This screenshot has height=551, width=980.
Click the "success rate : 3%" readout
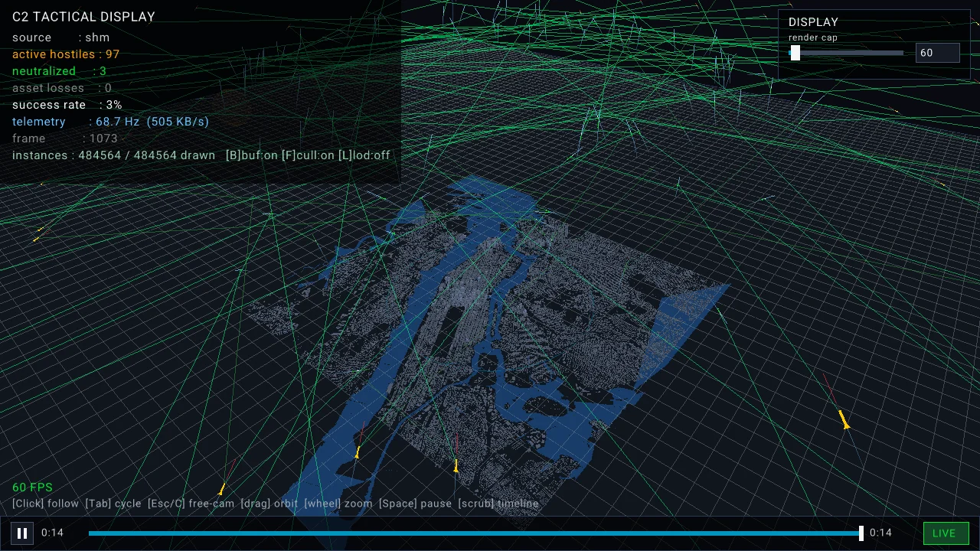(x=67, y=105)
